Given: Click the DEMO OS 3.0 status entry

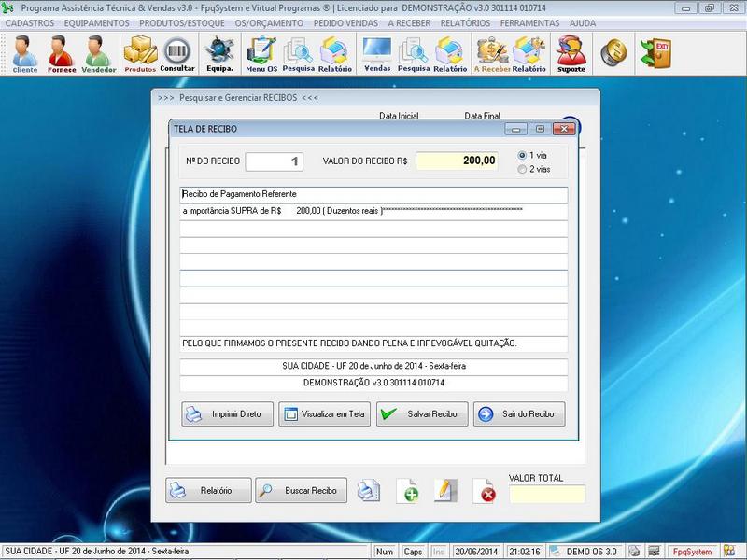Looking at the screenshot, I should coord(585,552).
